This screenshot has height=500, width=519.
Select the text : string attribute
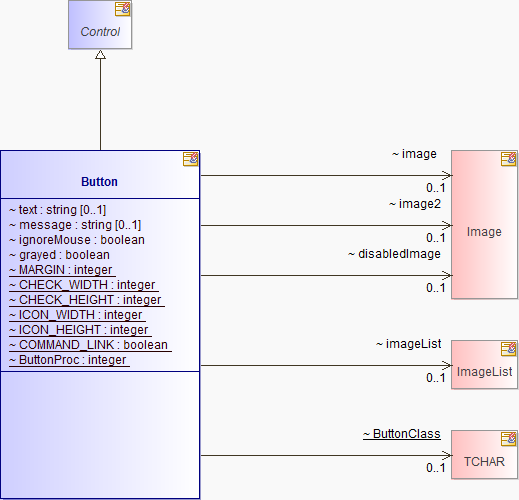57,210
